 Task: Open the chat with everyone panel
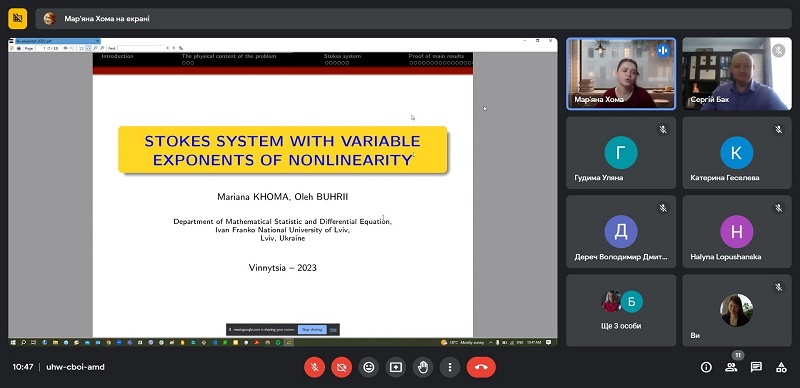(756, 367)
